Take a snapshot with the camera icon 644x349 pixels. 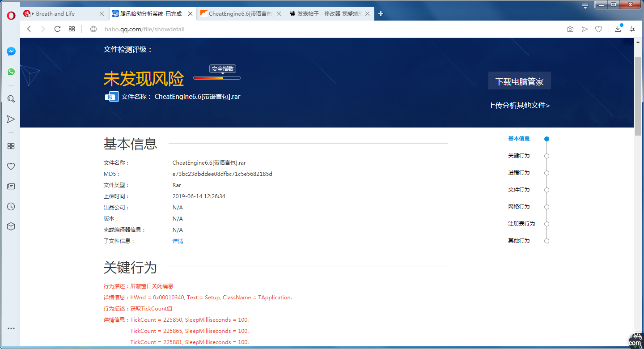coord(570,29)
